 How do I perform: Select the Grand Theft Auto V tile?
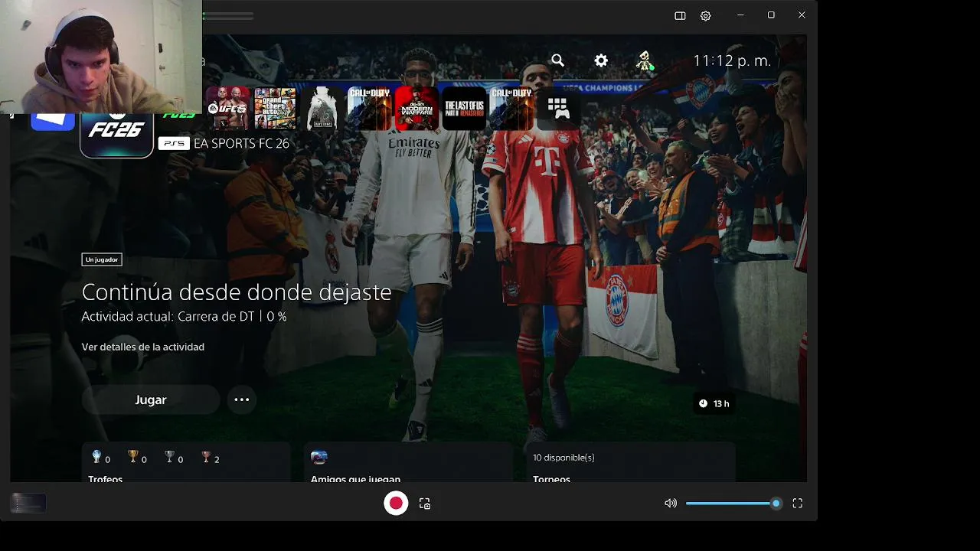click(275, 109)
